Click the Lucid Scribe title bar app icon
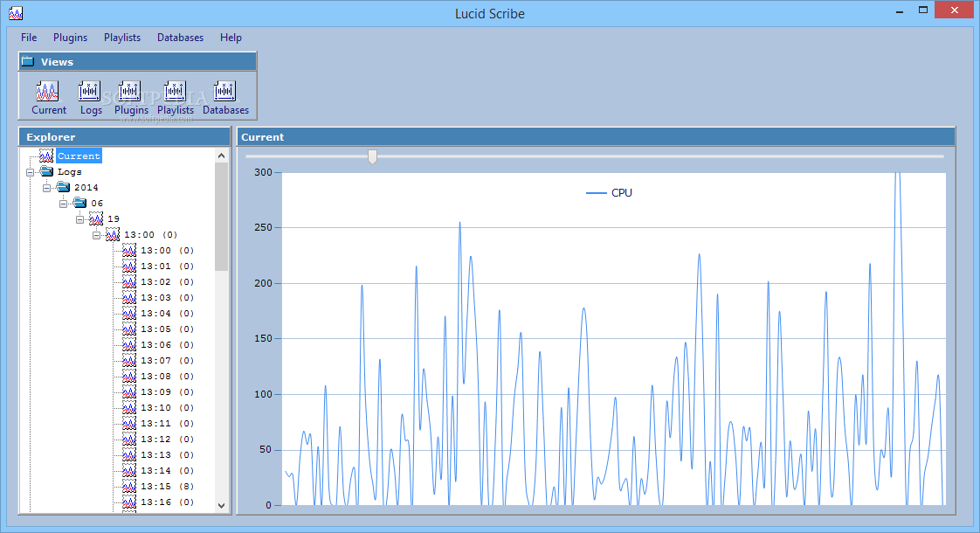The width and height of the screenshot is (980, 533). coord(16,13)
